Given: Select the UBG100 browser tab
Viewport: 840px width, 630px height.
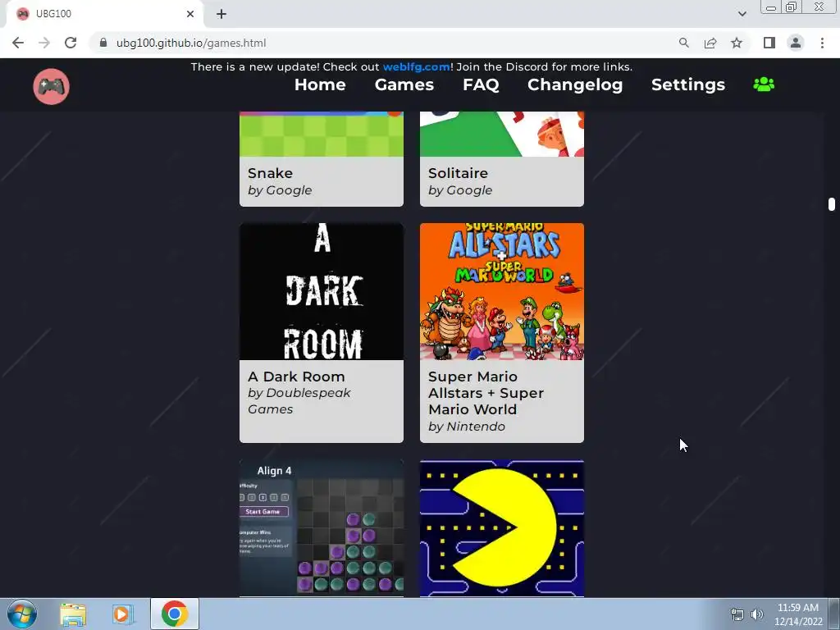Looking at the screenshot, I should [105, 14].
